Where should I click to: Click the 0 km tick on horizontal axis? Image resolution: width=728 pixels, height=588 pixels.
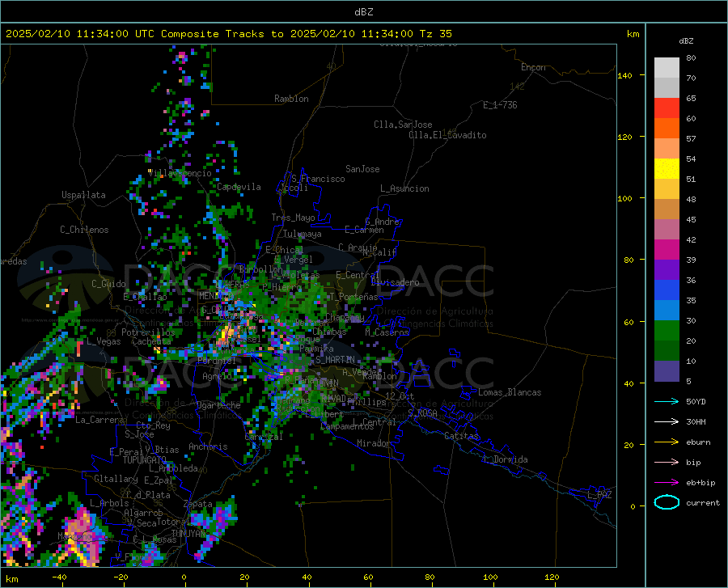184,577
